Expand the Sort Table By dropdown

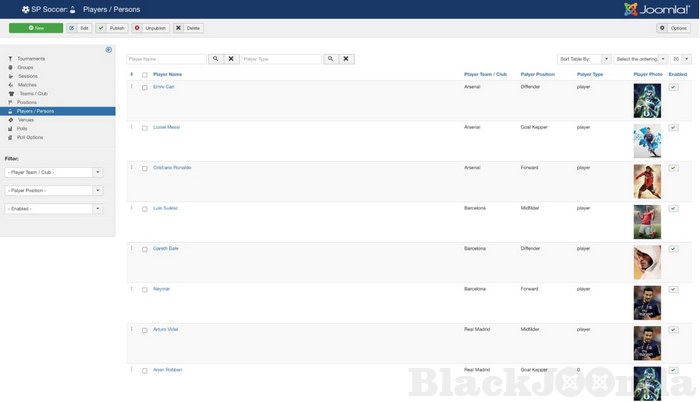[x=584, y=59]
